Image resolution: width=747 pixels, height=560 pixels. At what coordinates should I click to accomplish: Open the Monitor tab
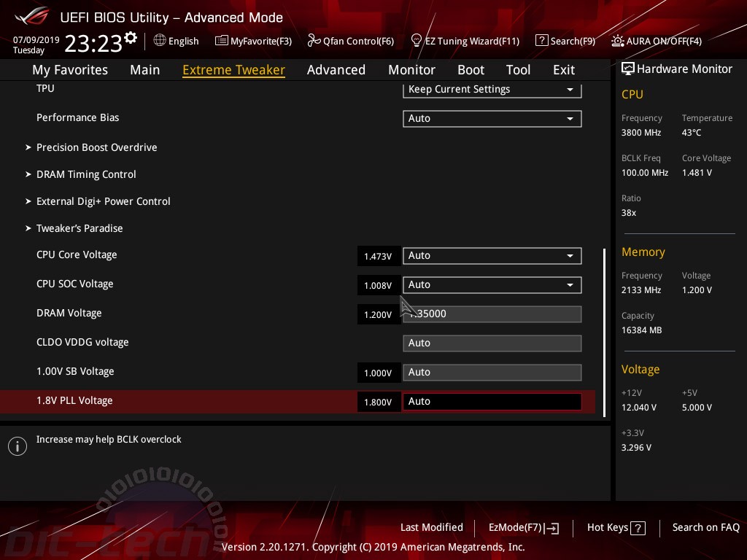pyautogui.click(x=411, y=70)
